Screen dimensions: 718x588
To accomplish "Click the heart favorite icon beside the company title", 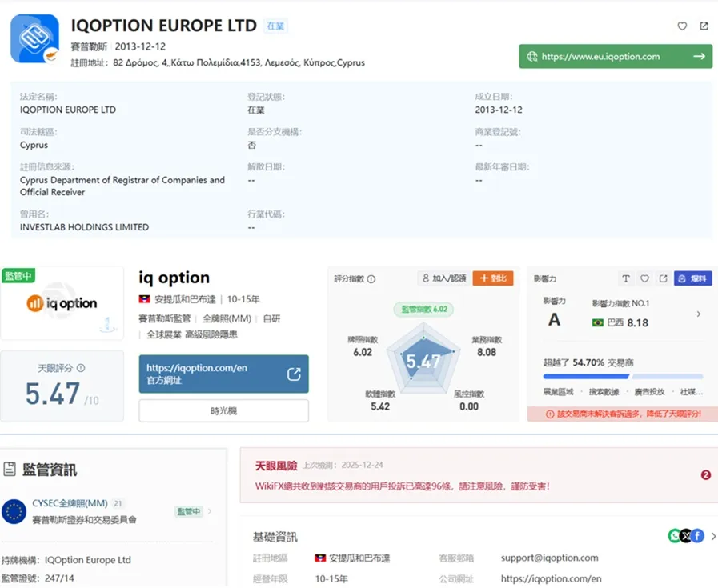I will pyautogui.click(x=682, y=26).
